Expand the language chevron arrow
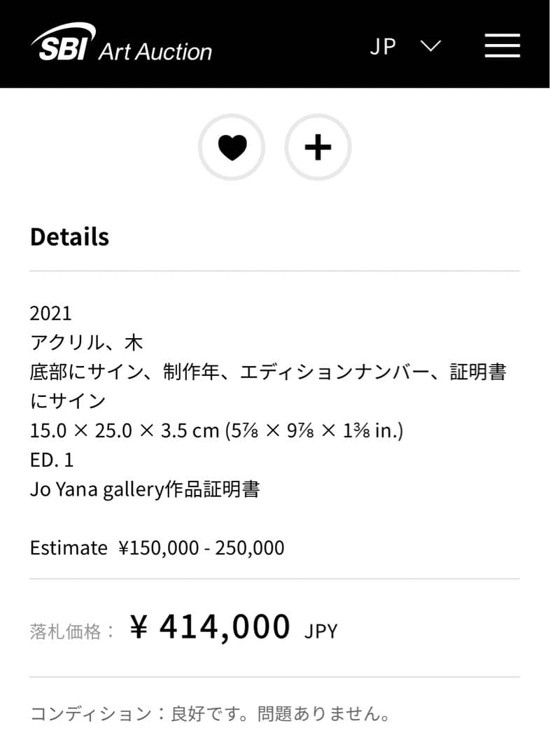Image resolution: width=550 pixels, height=756 pixels. coord(430,46)
